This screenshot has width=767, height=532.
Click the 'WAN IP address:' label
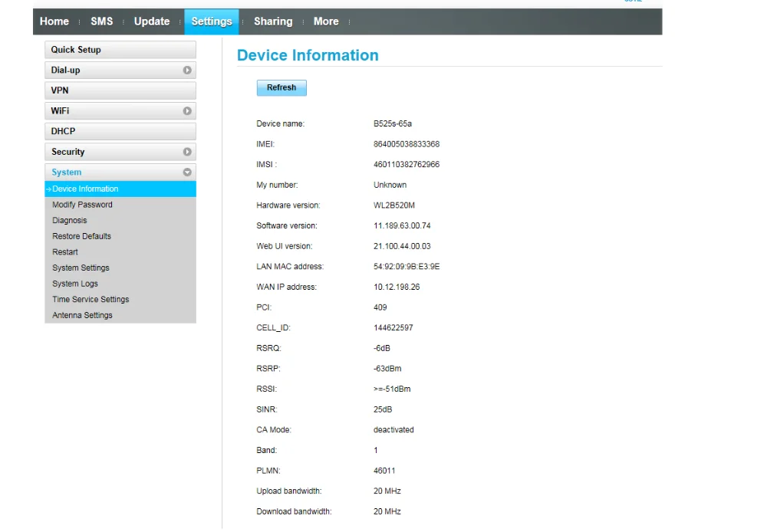coord(287,287)
